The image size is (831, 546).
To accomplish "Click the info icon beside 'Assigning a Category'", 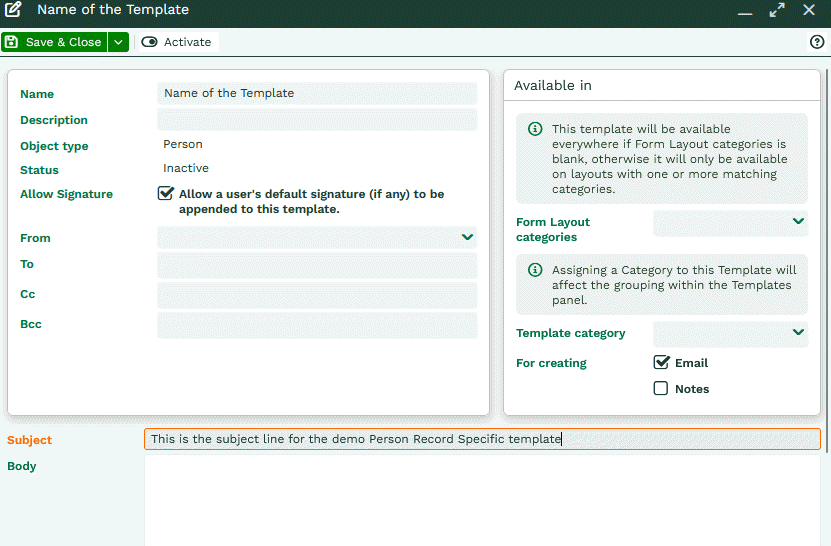I will point(535,270).
